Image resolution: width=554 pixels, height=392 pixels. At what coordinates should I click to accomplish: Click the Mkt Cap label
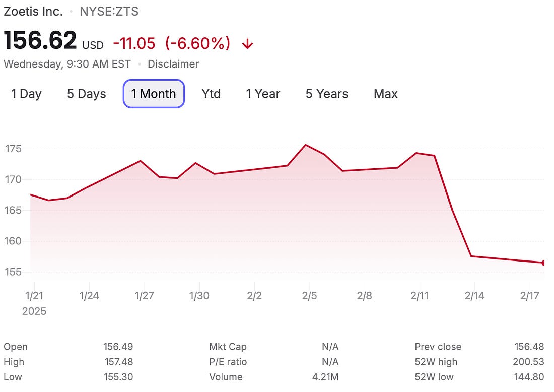[228, 347]
